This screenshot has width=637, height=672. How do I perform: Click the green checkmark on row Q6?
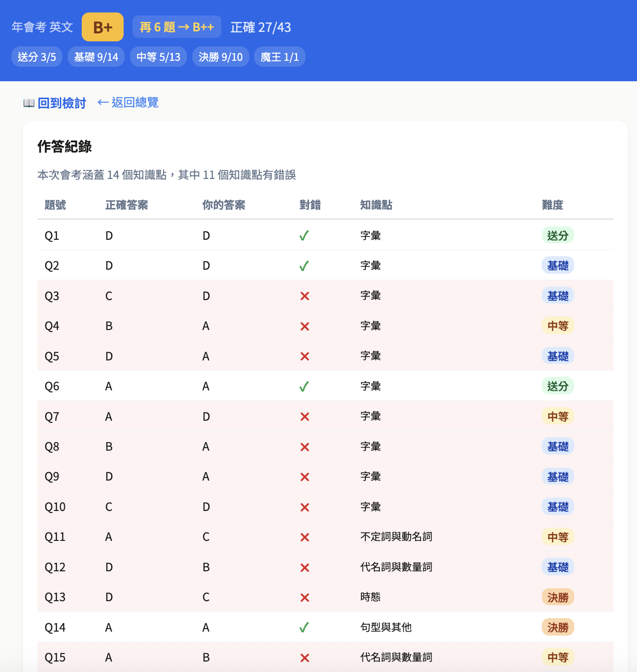[305, 386]
